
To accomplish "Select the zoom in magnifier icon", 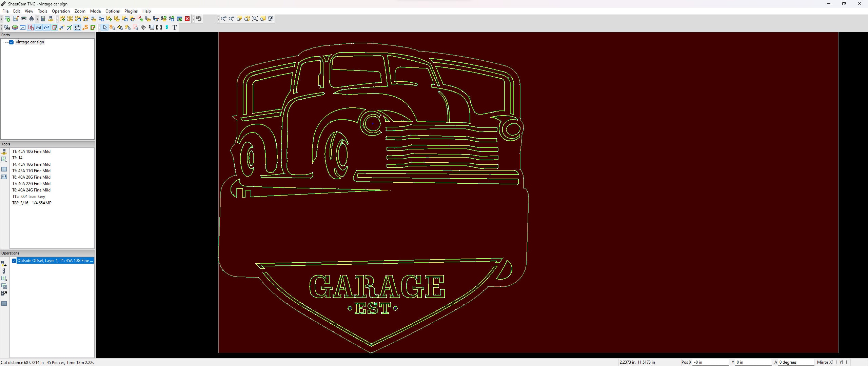I will [223, 19].
